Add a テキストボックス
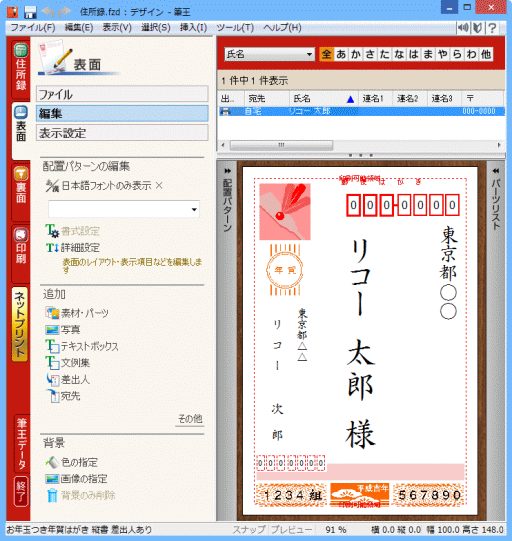Image resolution: width=512 pixels, height=541 pixels. [x=82, y=346]
